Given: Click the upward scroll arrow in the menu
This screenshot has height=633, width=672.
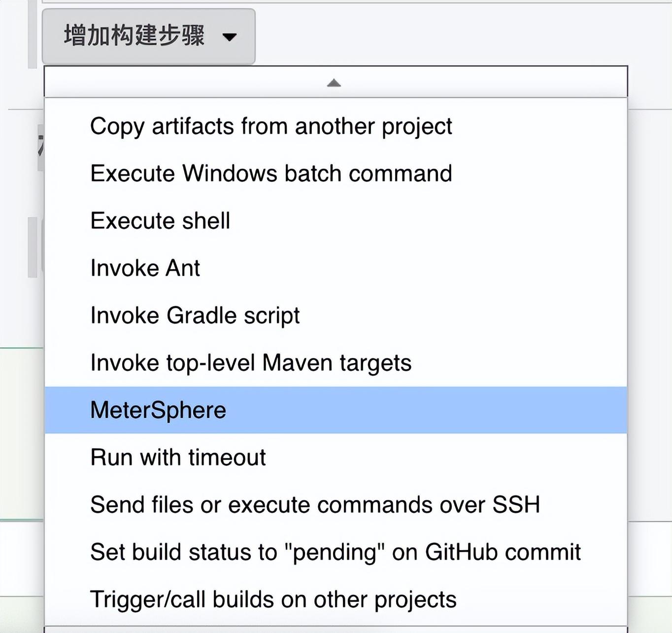Looking at the screenshot, I should click(334, 82).
